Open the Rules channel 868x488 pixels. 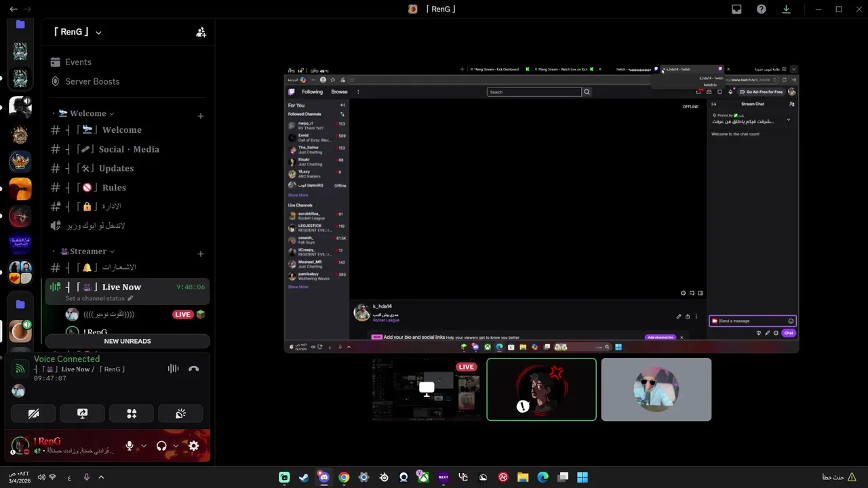114,188
